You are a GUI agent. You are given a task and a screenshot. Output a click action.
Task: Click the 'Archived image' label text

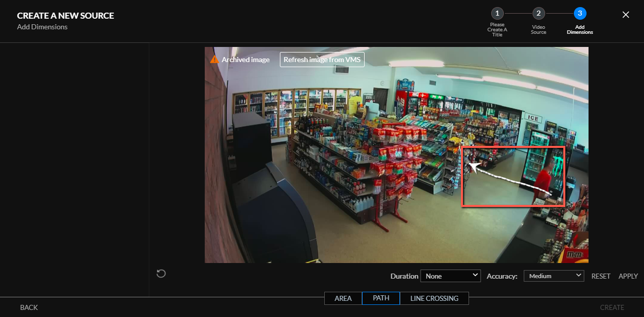point(246,60)
